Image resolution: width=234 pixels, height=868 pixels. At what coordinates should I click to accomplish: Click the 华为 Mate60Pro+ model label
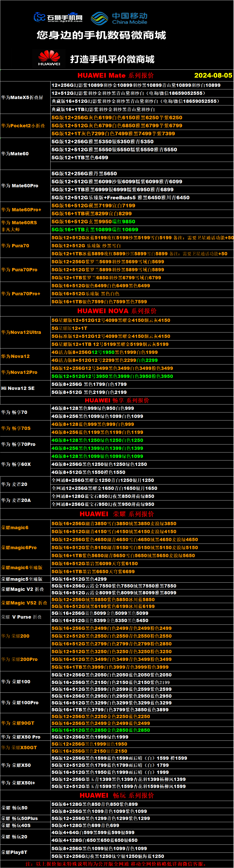[21, 210]
